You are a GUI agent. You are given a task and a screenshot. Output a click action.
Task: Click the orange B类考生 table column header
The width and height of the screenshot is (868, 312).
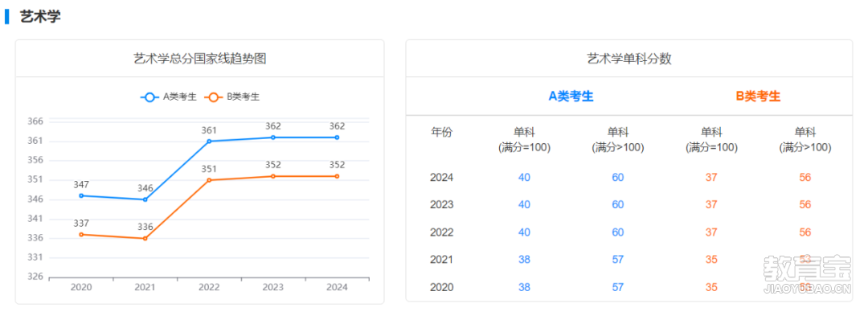coord(758,96)
